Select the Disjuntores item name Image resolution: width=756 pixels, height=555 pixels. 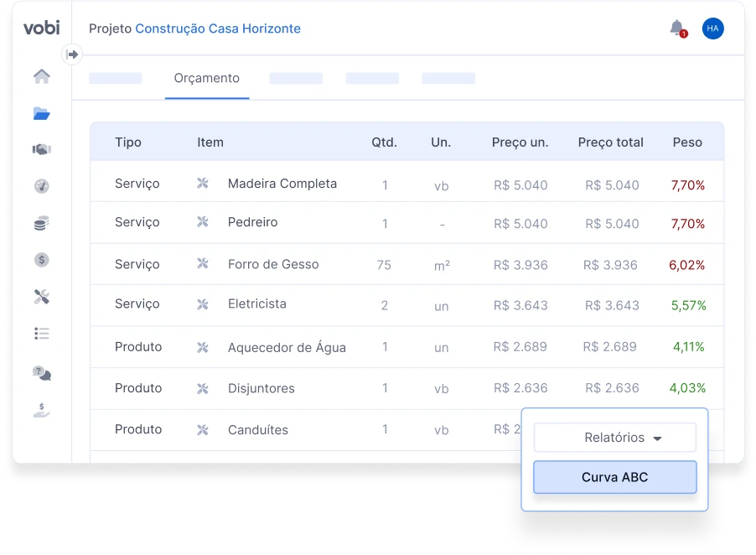click(x=261, y=388)
